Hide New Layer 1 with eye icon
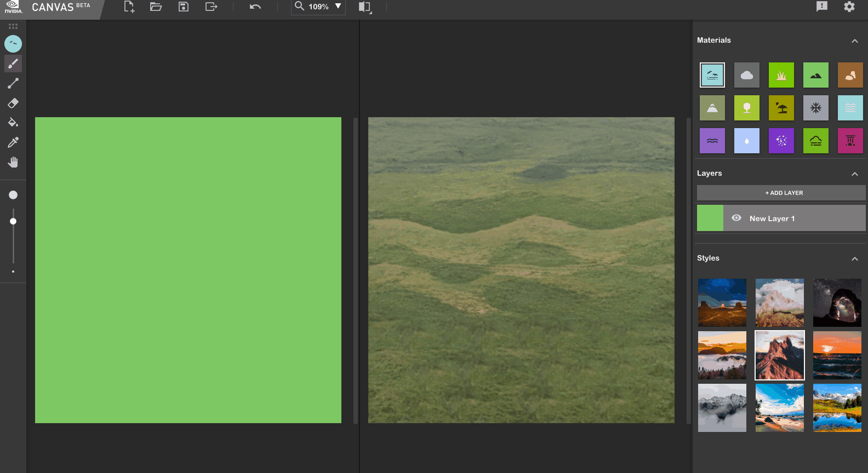Viewport: 868px width, 473px height. (x=736, y=218)
